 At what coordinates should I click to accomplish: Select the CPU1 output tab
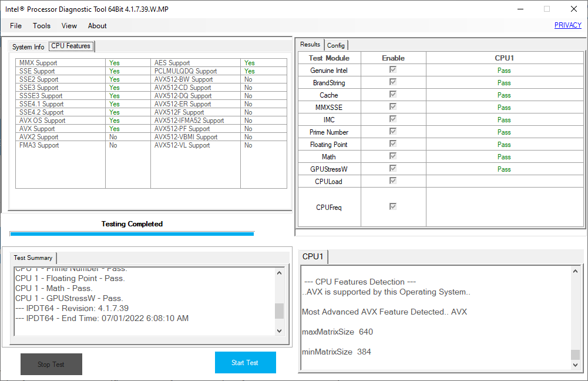tap(313, 256)
